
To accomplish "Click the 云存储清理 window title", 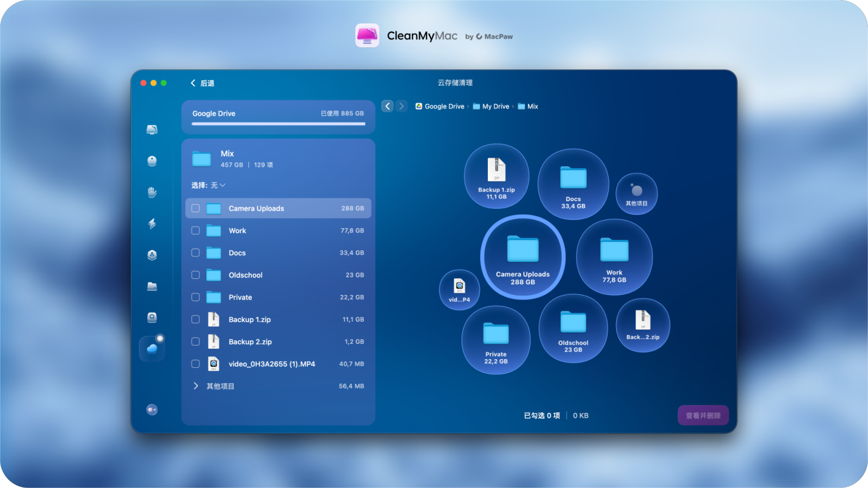I will point(455,83).
